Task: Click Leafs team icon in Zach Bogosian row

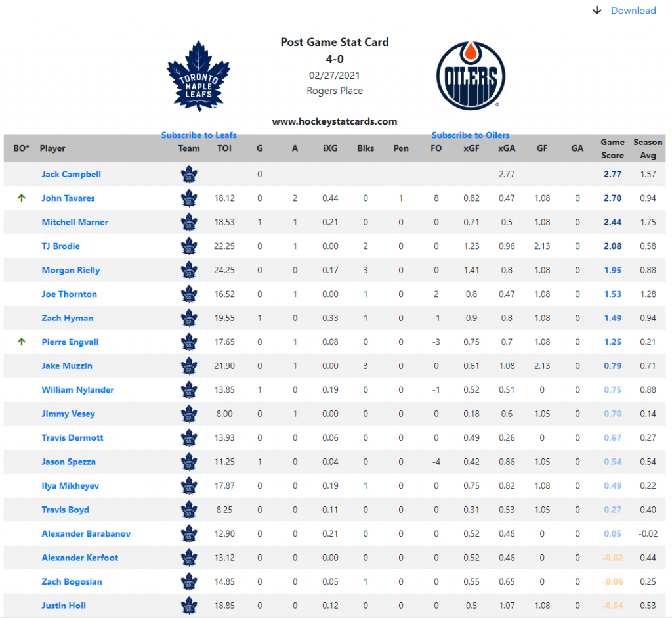Action: coord(189,582)
